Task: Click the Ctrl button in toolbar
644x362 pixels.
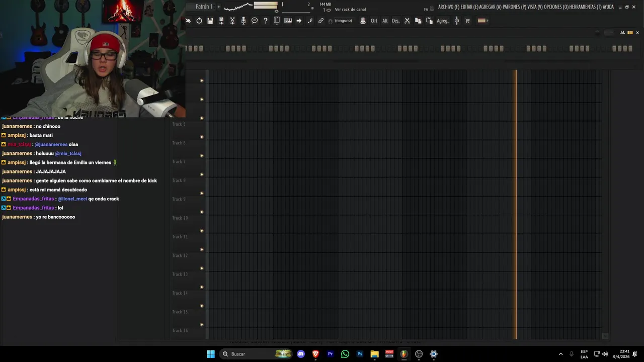Action: [374, 21]
